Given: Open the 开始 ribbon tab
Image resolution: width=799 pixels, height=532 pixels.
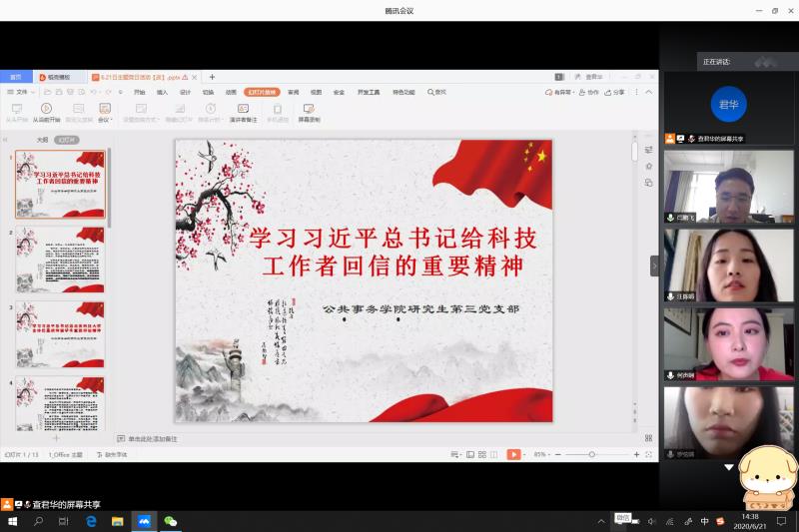Looking at the screenshot, I should (139, 92).
